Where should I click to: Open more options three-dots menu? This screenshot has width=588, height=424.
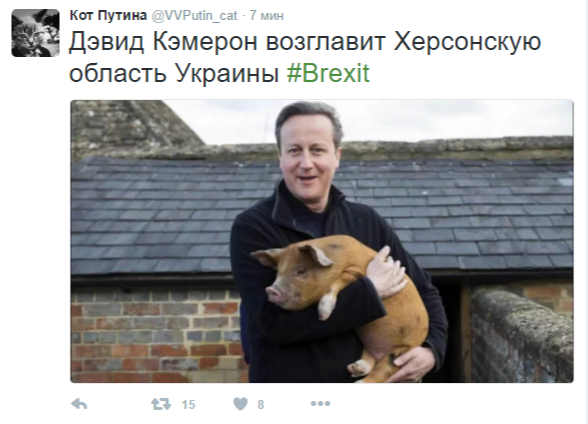tap(320, 404)
